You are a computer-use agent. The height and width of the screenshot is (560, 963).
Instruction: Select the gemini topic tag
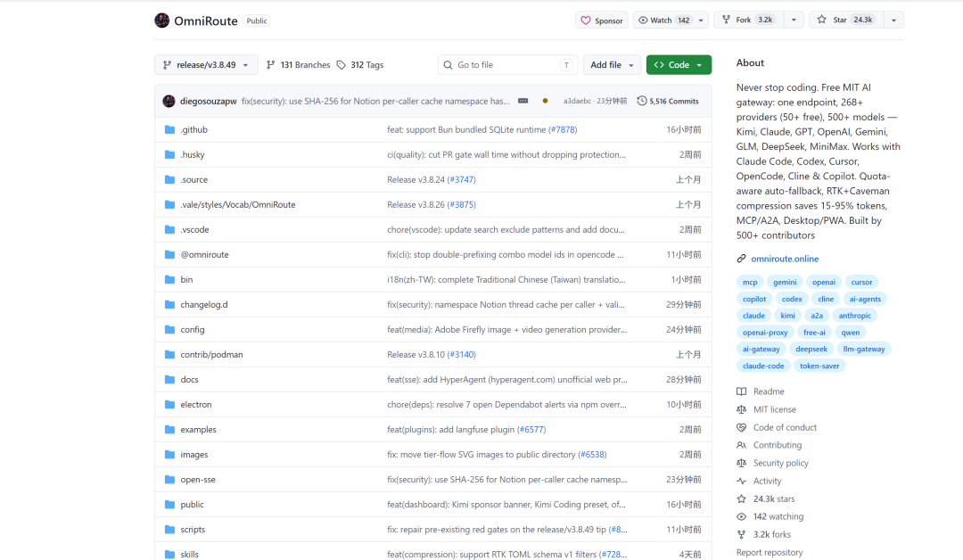785,282
